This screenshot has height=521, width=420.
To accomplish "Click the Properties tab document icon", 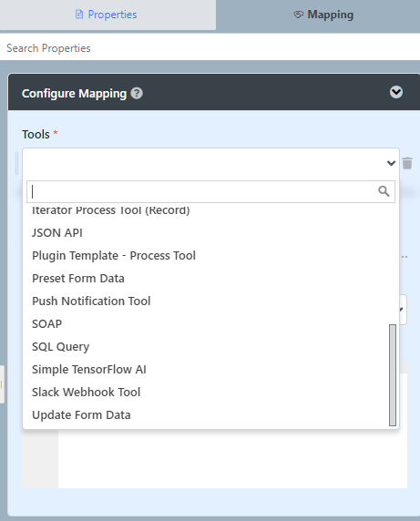I will pyautogui.click(x=79, y=15).
